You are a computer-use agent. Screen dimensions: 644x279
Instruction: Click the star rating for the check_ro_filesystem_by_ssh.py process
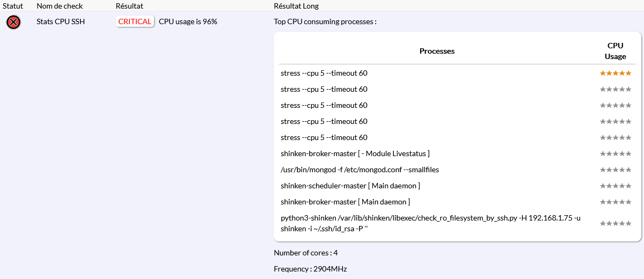tap(615, 223)
